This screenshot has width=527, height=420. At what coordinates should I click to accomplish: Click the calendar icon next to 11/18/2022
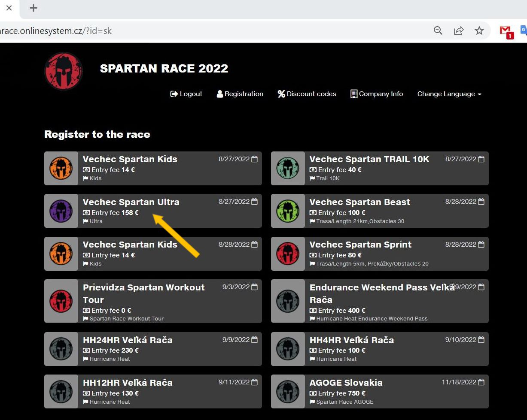481,382
